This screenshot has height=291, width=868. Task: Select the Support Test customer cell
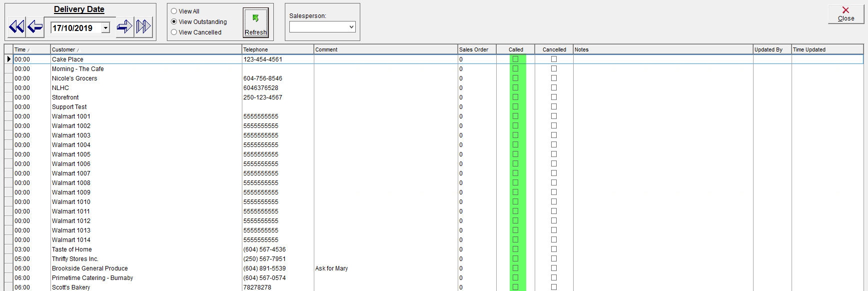(146, 106)
